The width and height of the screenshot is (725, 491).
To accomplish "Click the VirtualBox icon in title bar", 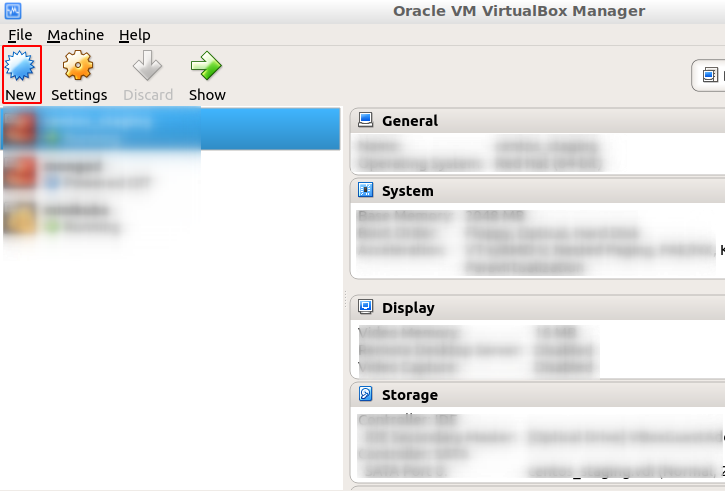I will point(12,11).
